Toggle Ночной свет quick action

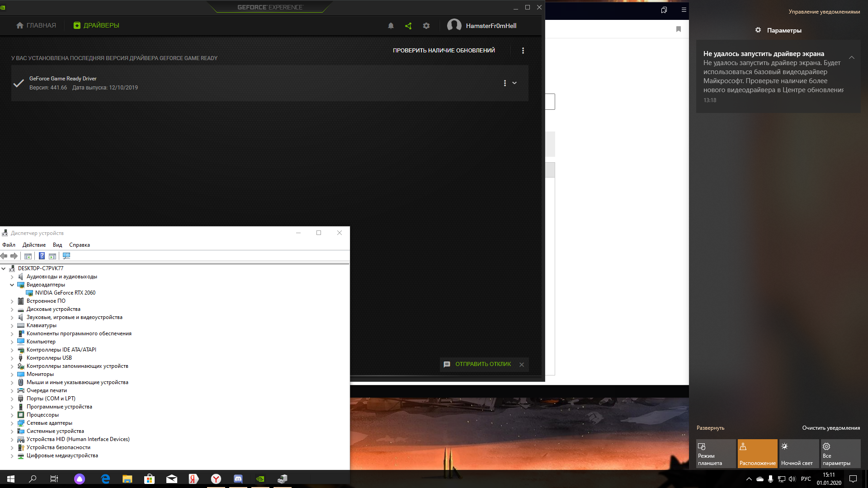[799, 454]
